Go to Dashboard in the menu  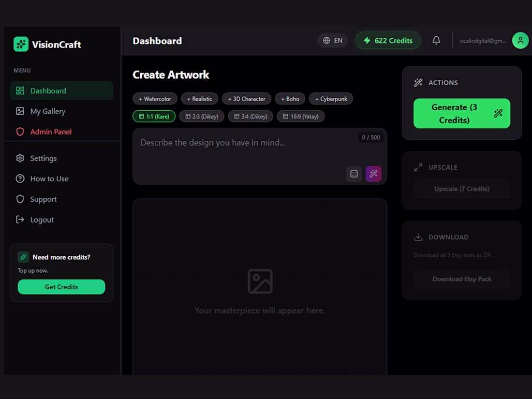(x=61, y=90)
